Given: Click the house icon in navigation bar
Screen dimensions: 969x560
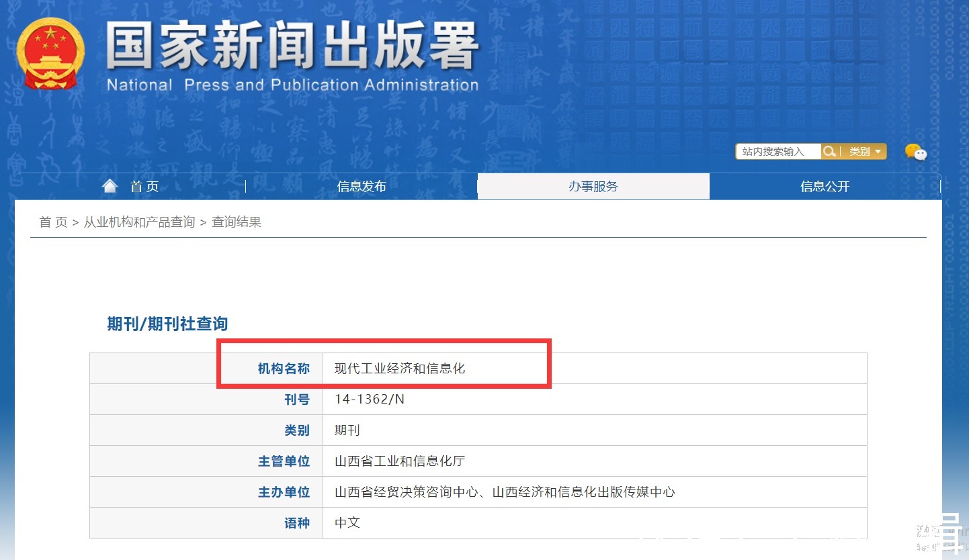Looking at the screenshot, I should click(x=110, y=186).
